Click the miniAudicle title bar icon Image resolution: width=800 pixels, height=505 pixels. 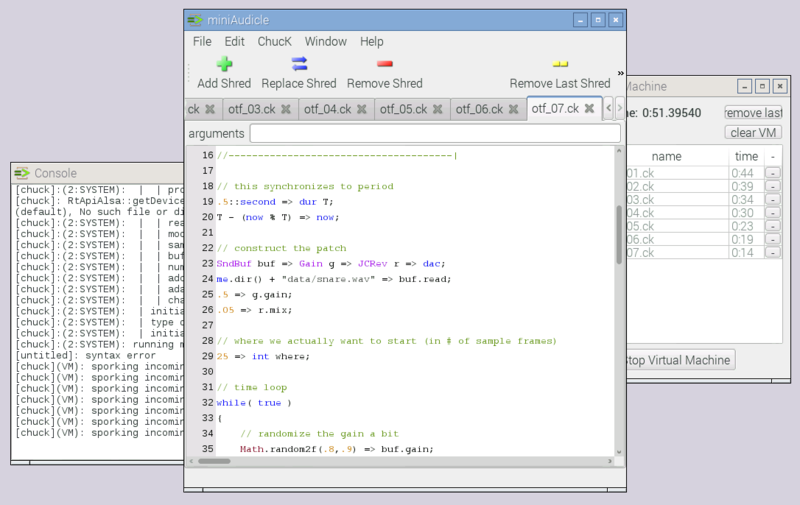(195, 20)
